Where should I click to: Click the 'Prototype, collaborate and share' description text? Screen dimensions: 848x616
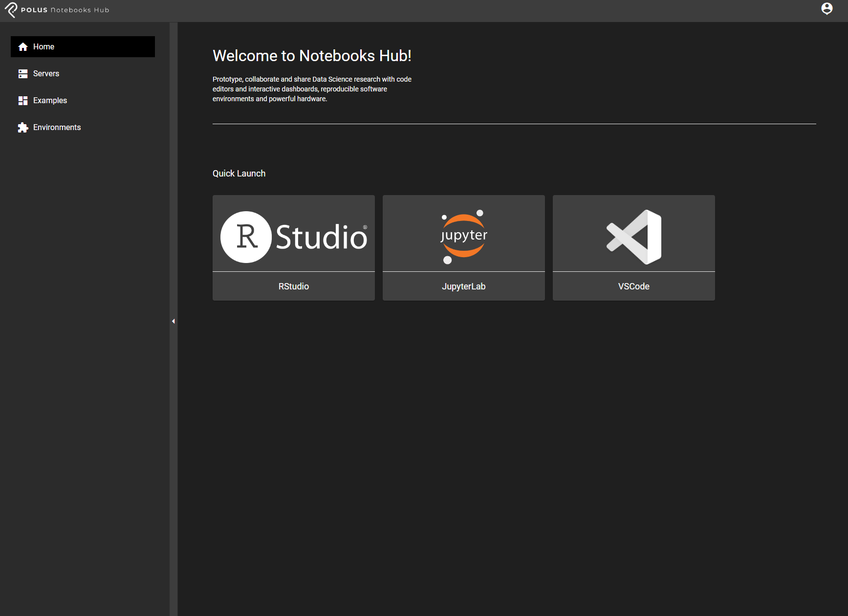(312, 89)
